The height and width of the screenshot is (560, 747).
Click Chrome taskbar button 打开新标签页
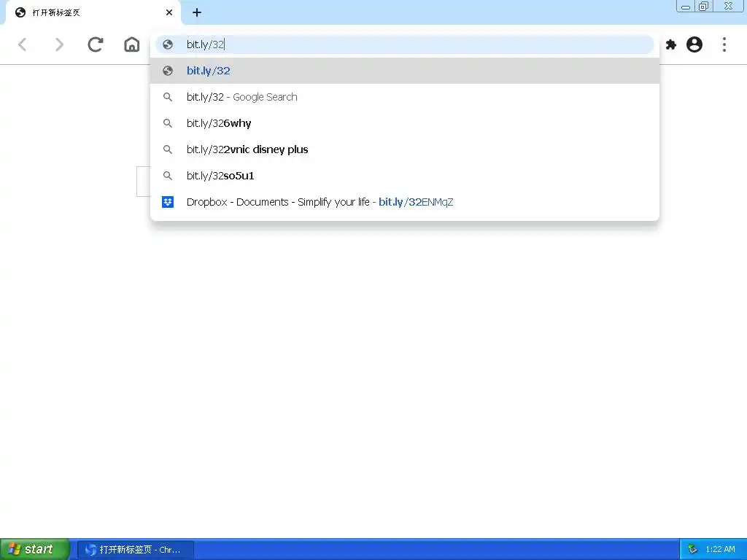(136, 550)
